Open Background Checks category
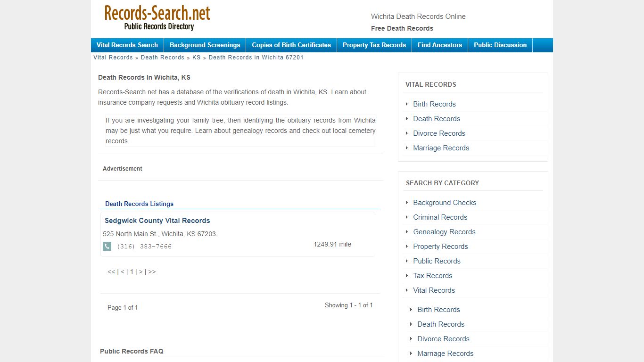644x362 pixels. tap(445, 203)
